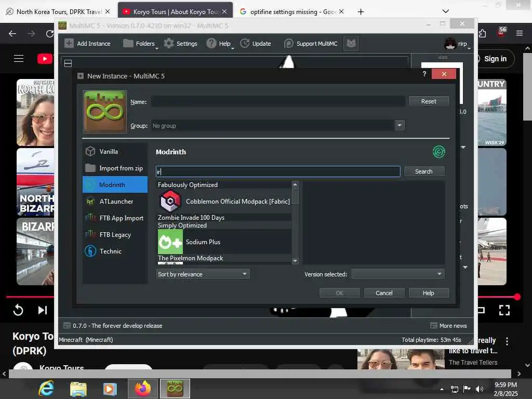Image resolution: width=532 pixels, height=399 pixels.
Task: Select The Pixelmon Modpack entry
Action: tap(224, 258)
